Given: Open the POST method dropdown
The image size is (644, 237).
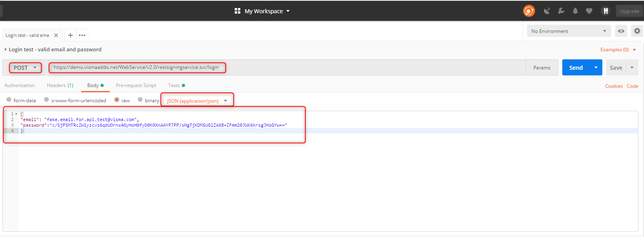Looking at the screenshot, I should 25,68.
